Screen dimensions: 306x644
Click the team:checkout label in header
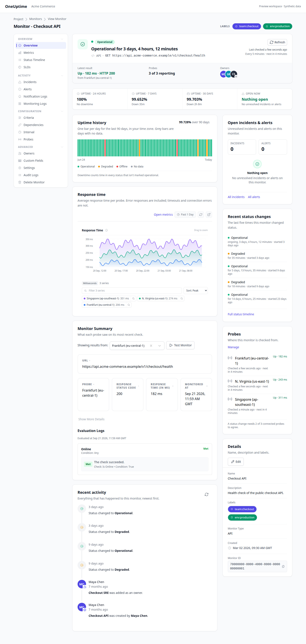247,26
